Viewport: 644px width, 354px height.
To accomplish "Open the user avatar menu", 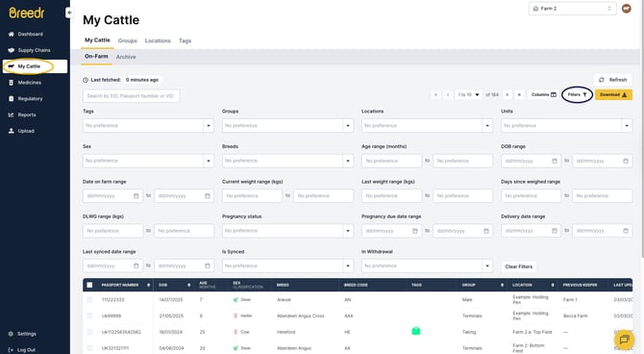I will (x=627, y=9).
